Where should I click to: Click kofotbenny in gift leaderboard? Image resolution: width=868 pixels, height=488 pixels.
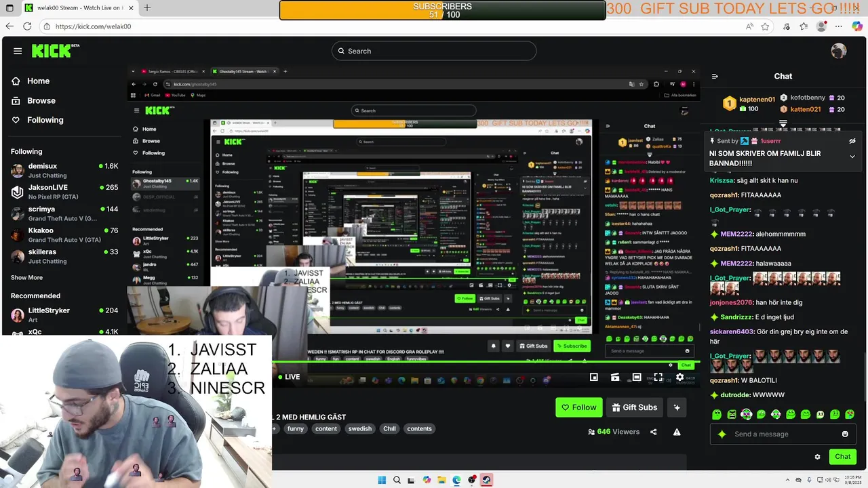(808, 98)
